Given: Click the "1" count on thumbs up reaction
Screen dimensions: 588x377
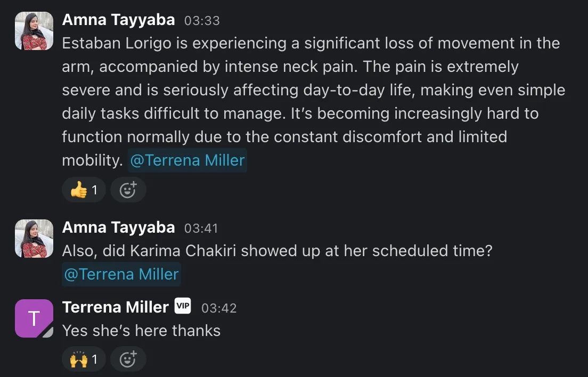Looking at the screenshot, I should [95, 190].
